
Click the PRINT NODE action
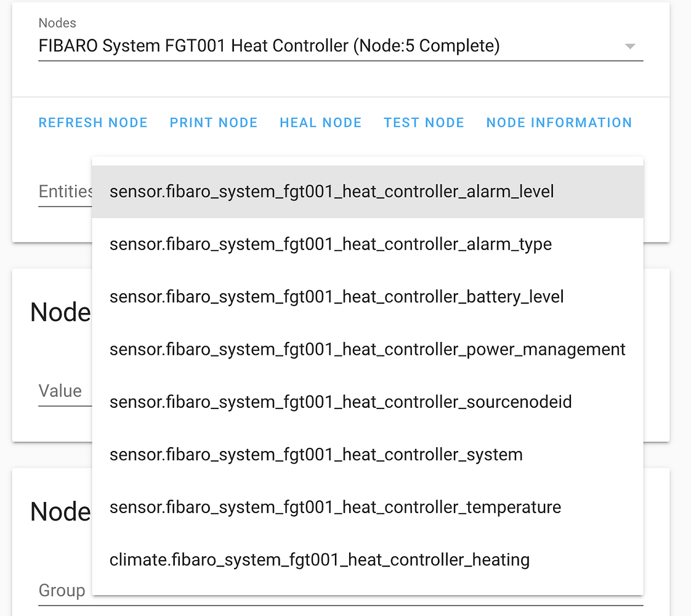[214, 122]
